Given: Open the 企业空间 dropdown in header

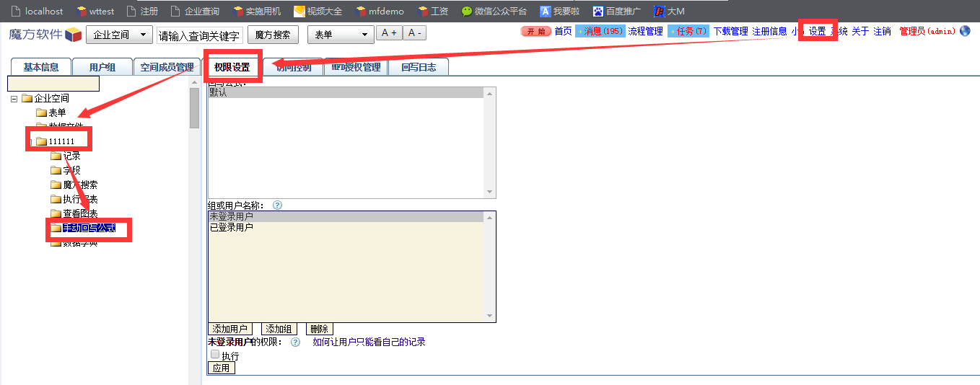Looking at the screenshot, I should click(x=119, y=35).
